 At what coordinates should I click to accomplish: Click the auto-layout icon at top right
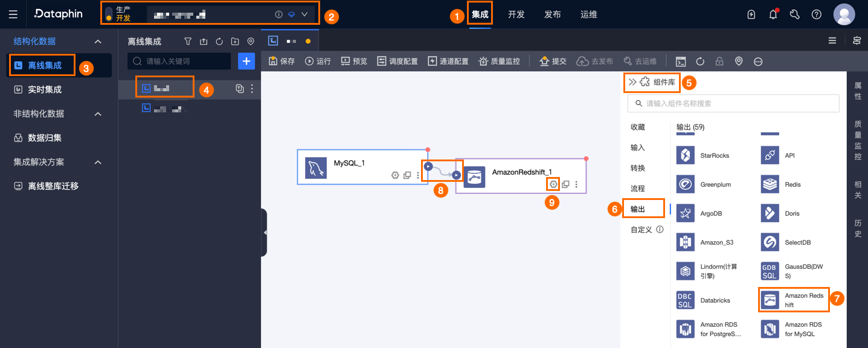pos(857,40)
